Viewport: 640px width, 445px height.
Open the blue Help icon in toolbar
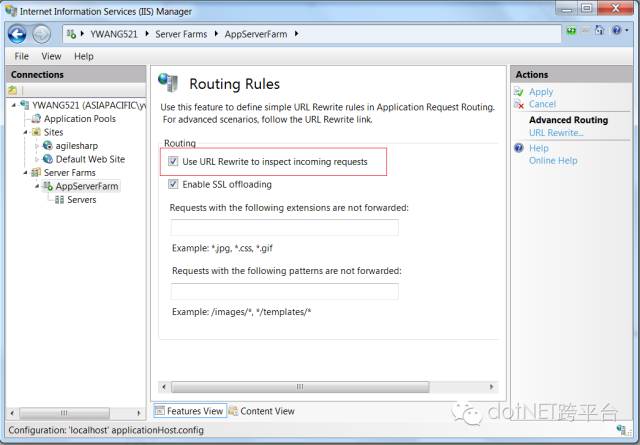pyautogui.click(x=616, y=30)
